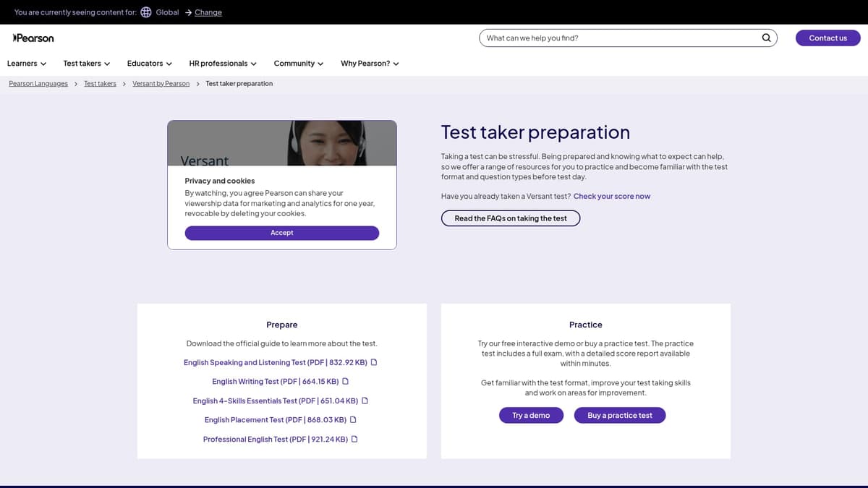
Task: Click the Privacy and cookies title text
Action: click(x=220, y=181)
